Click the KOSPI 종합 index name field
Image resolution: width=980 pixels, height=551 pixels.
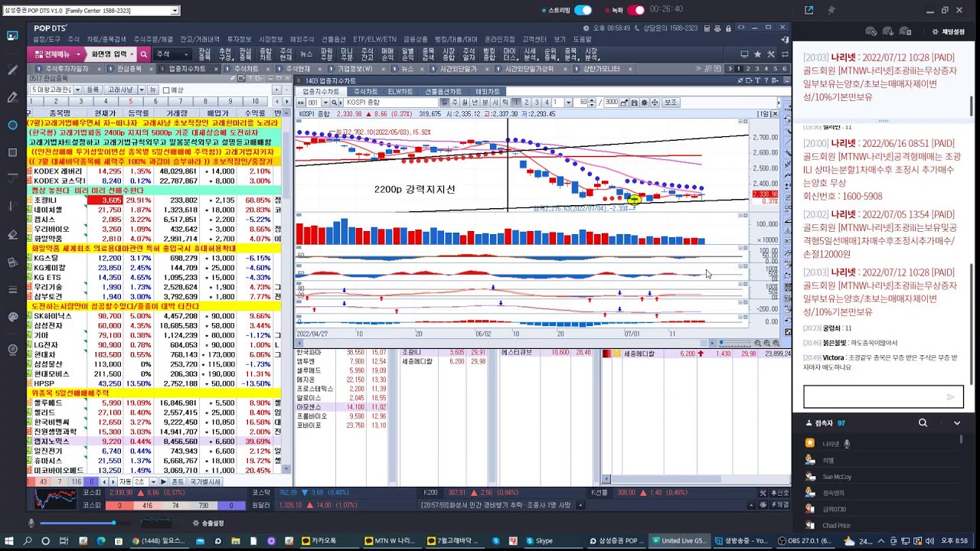(x=390, y=103)
